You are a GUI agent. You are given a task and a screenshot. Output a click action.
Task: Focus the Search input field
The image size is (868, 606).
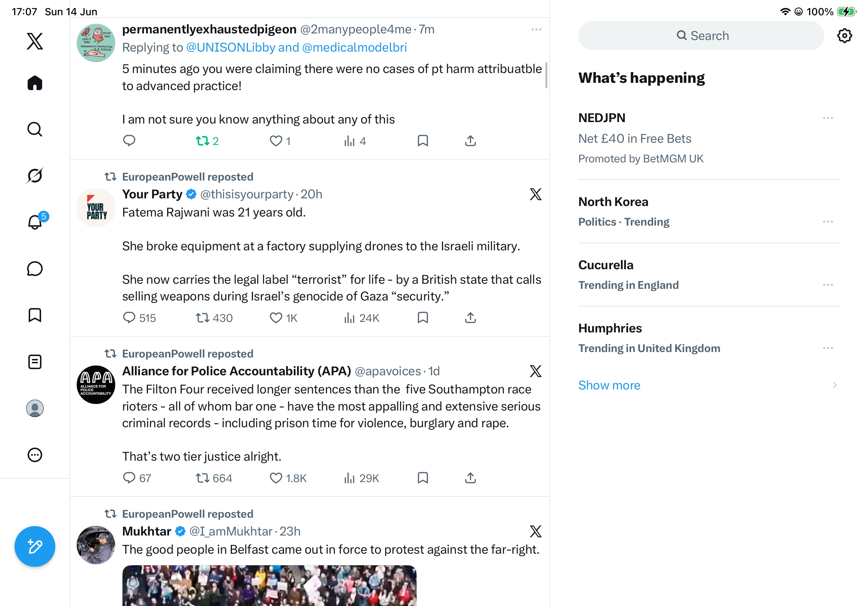tap(701, 36)
